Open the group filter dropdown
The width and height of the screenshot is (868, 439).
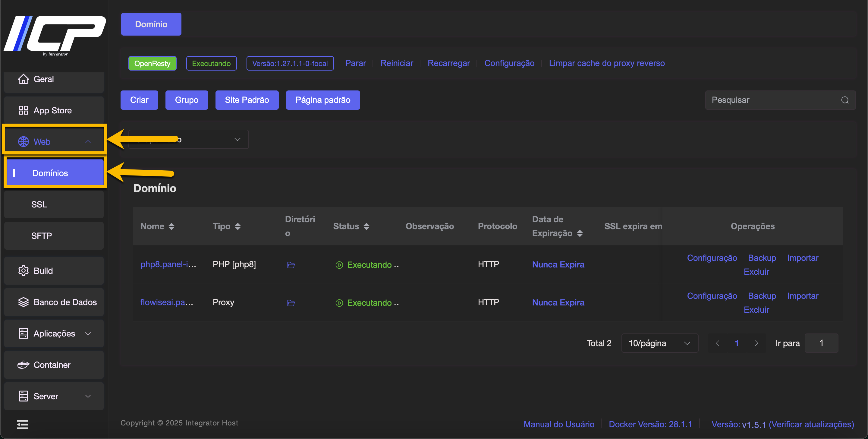coord(188,139)
